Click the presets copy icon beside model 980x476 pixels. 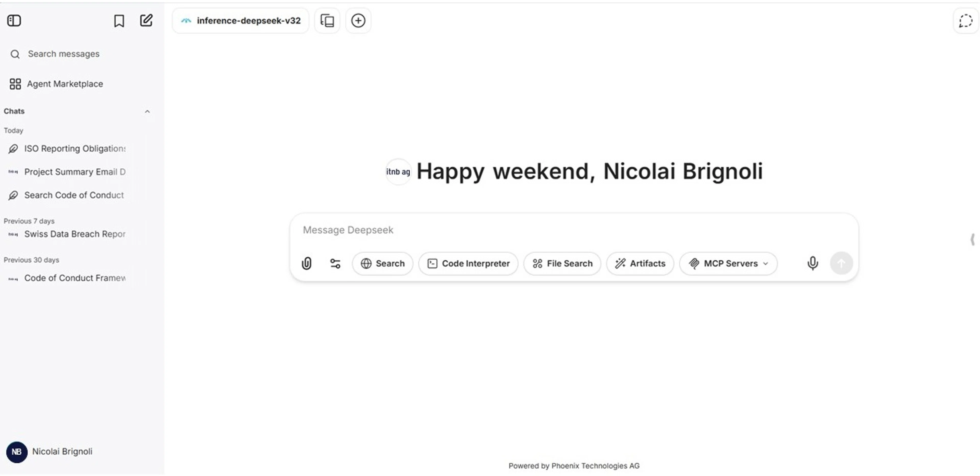327,21
